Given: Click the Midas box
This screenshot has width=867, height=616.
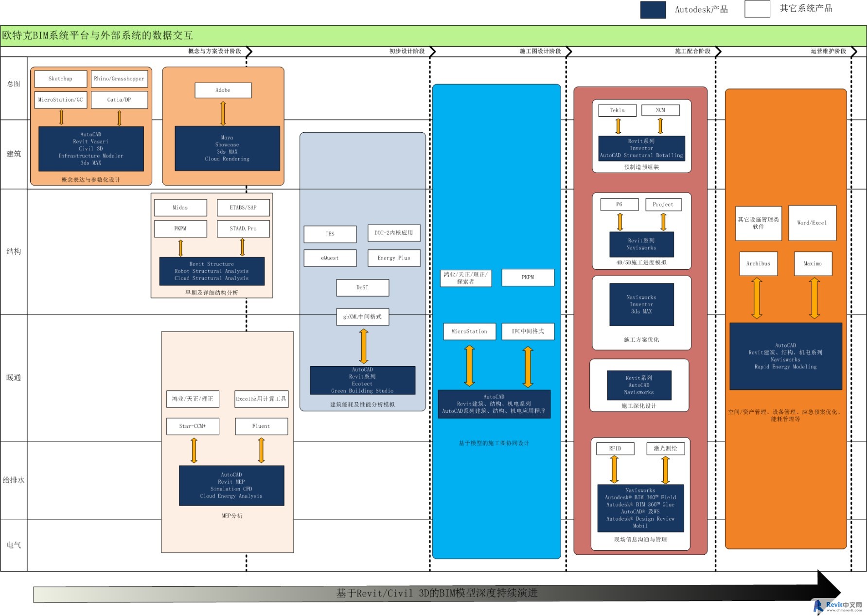Looking at the screenshot, I should tap(180, 208).
